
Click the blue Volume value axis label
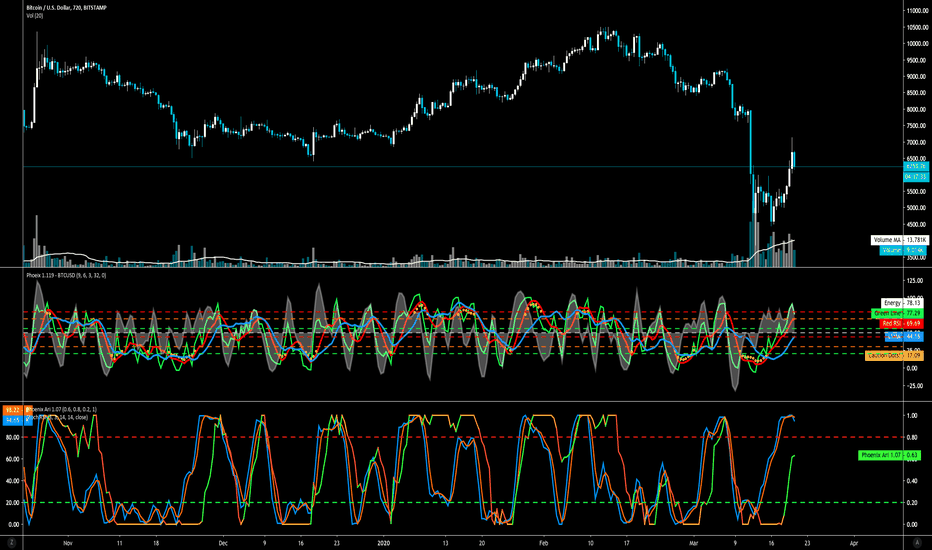[903, 250]
